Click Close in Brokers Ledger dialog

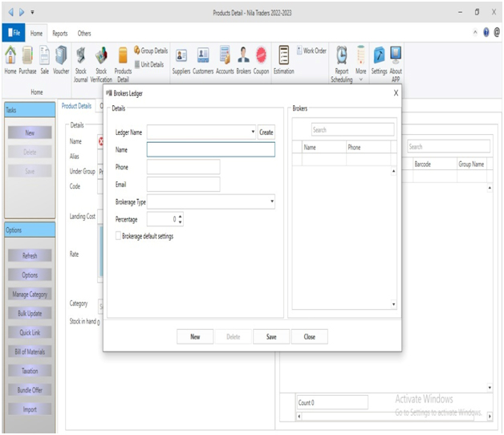coord(310,336)
